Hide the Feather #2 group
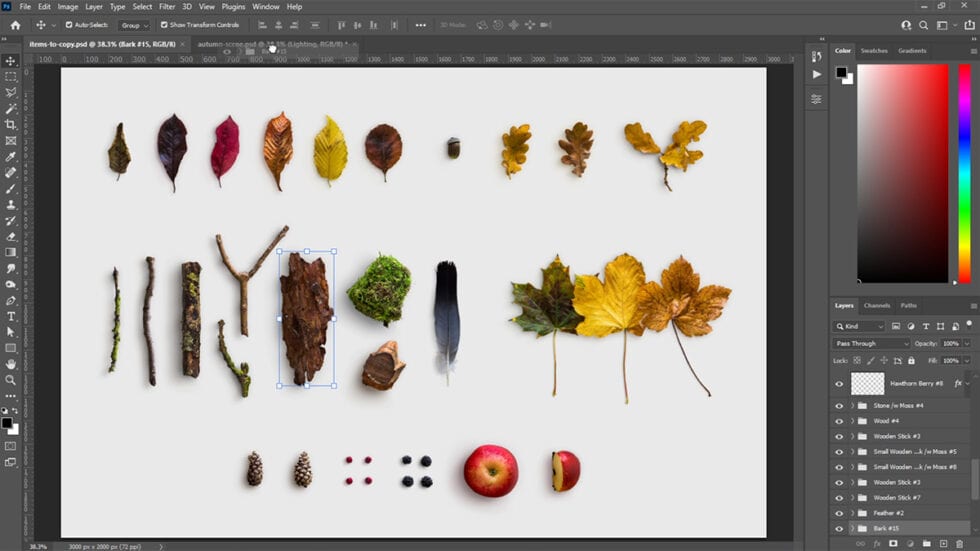Image resolution: width=980 pixels, height=551 pixels. point(839,513)
